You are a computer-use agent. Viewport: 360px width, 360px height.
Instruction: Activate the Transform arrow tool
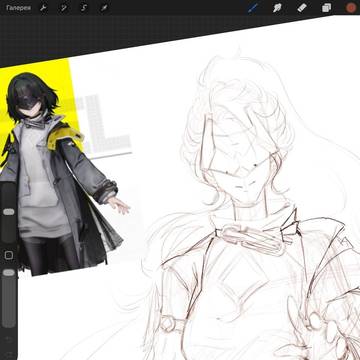[x=104, y=8]
